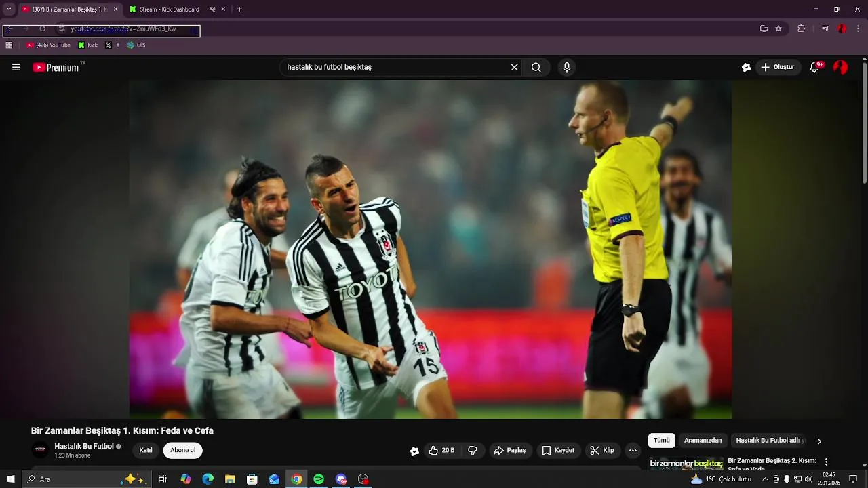
Task: Open the install app icon in address bar
Action: coord(764,28)
